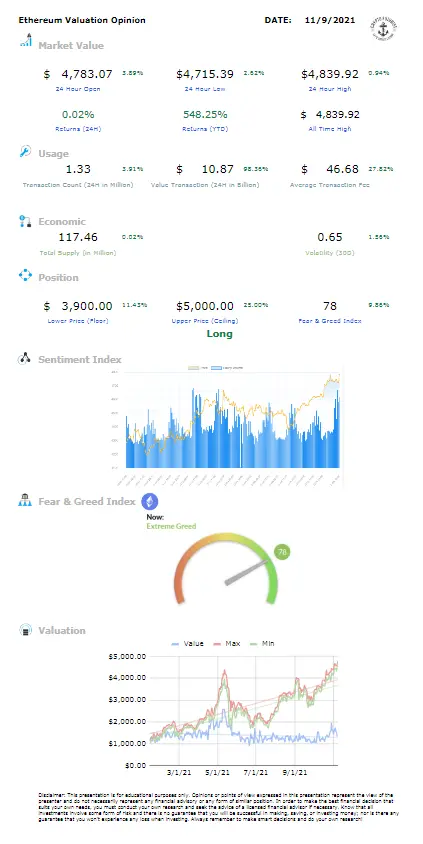Click the 'Upper Price (Ceiling)' label
Viewport: 423px width, 844px height.
tap(205, 321)
